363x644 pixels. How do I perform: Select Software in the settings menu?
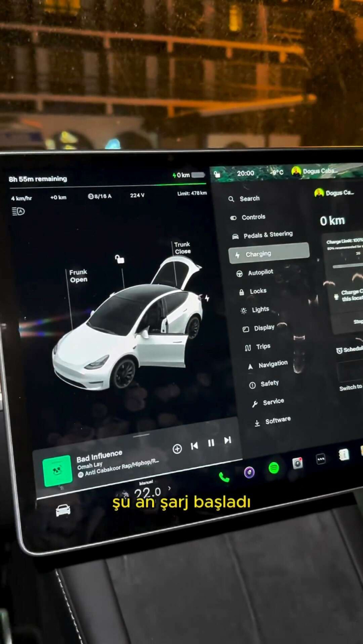click(x=277, y=421)
